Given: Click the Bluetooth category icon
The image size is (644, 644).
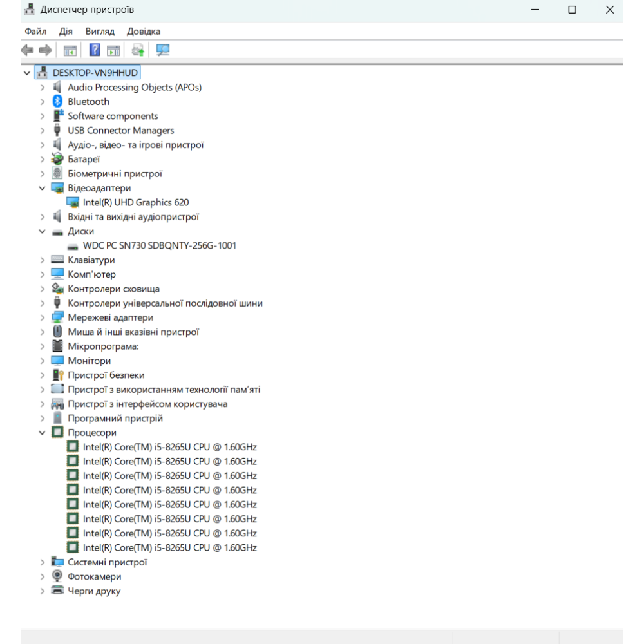Looking at the screenshot, I should [x=57, y=102].
